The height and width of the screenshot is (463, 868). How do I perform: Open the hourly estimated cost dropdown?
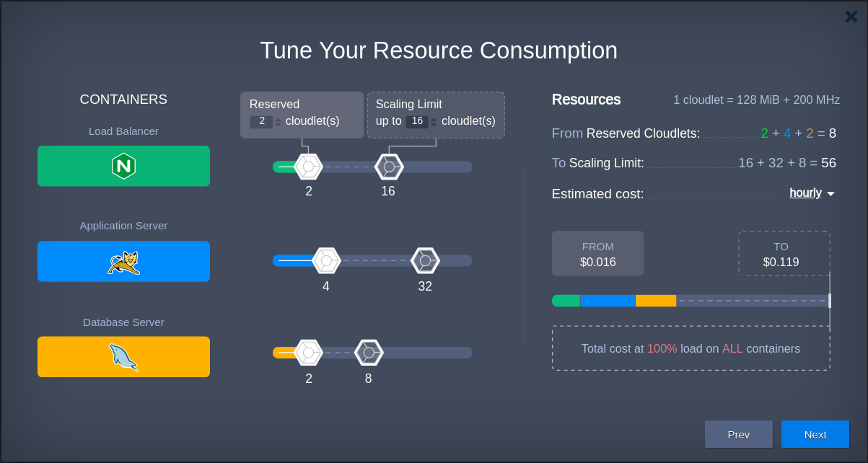click(x=805, y=193)
